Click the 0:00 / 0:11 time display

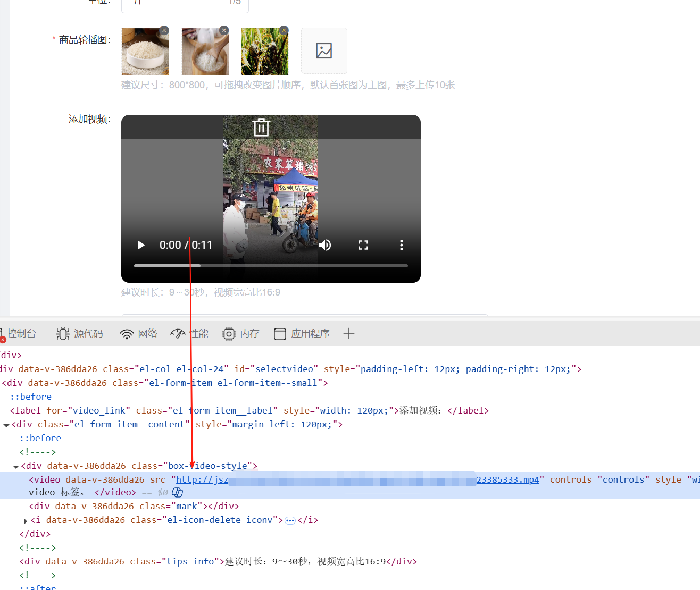(186, 245)
